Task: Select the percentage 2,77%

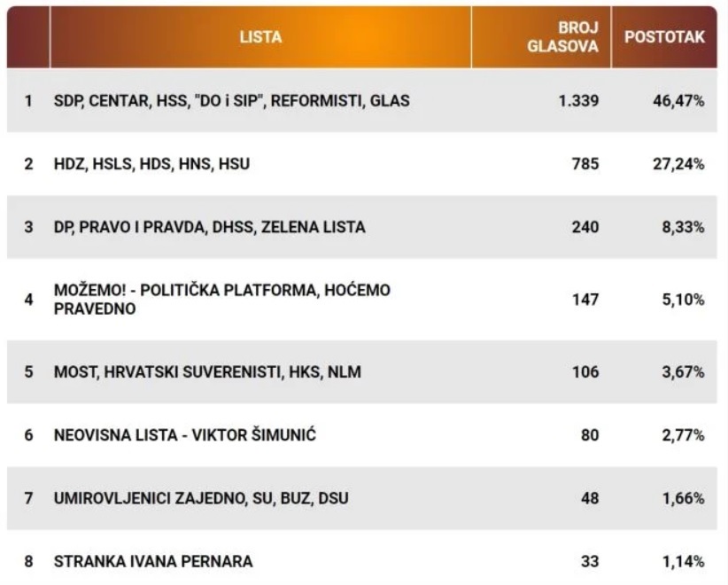Action: [x=683, y=435]
